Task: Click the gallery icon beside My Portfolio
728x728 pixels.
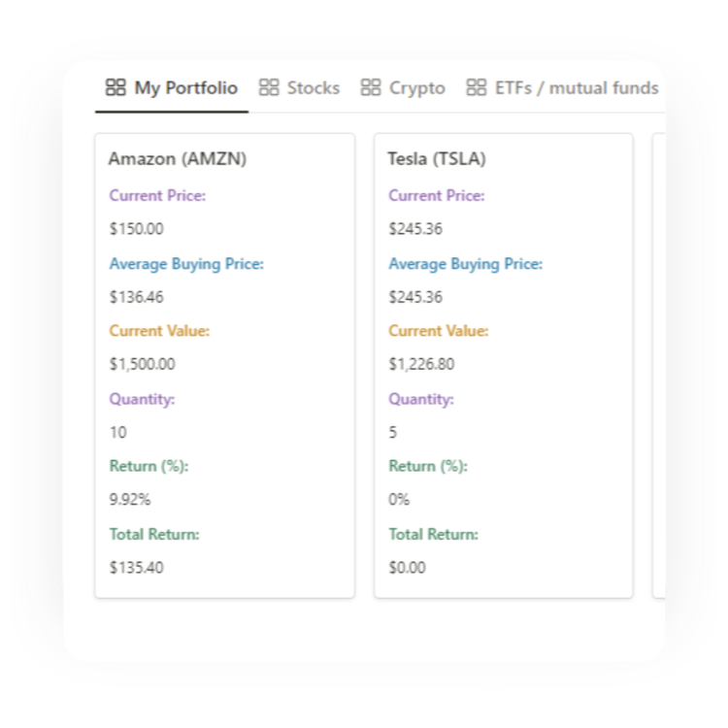Action: (116, 87)
